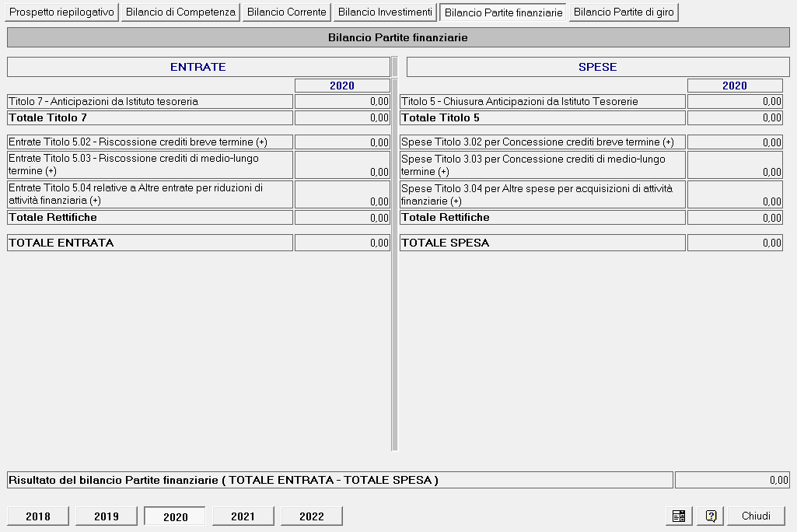Select the TOTALE SPESA amount field

(x=735, y=243)
